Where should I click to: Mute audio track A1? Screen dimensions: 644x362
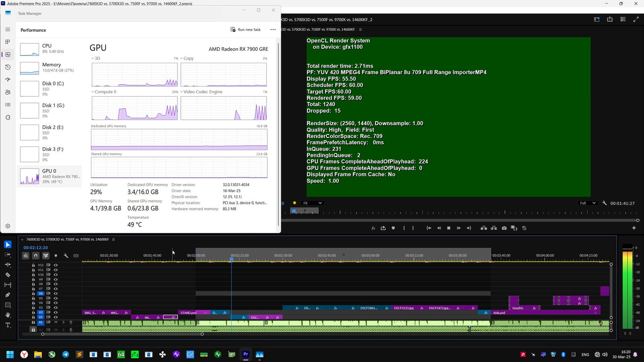pyautogui.click(x=56, y=322)
